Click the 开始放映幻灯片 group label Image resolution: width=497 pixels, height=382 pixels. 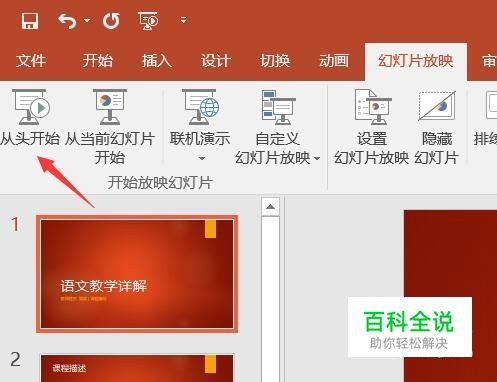click(x=160, y=183)
